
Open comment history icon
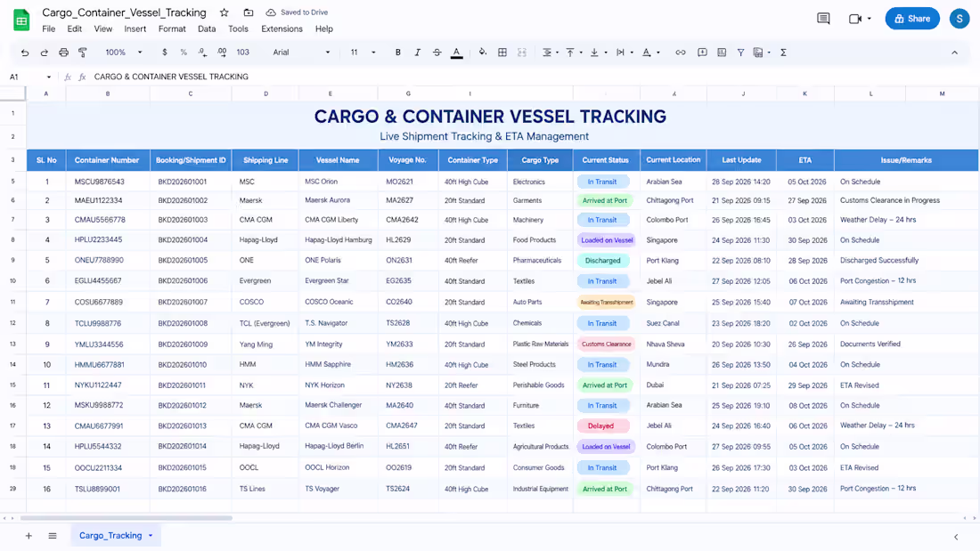point(823,19)
